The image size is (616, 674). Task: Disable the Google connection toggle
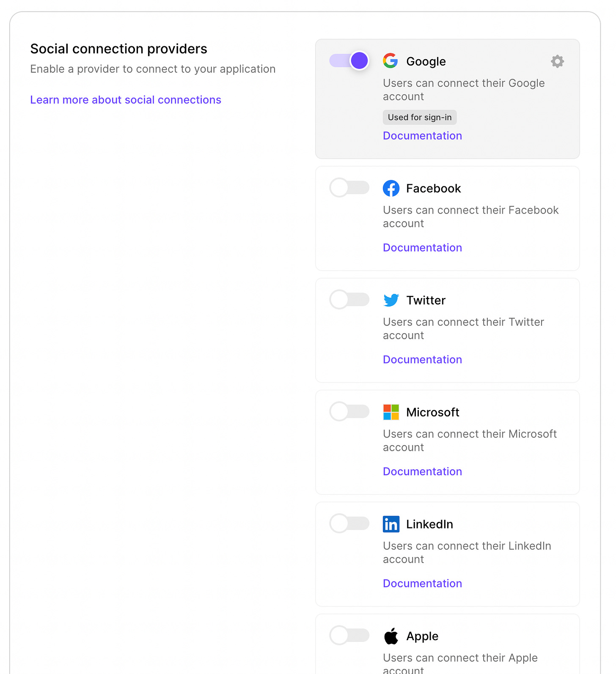pos(349,60)
